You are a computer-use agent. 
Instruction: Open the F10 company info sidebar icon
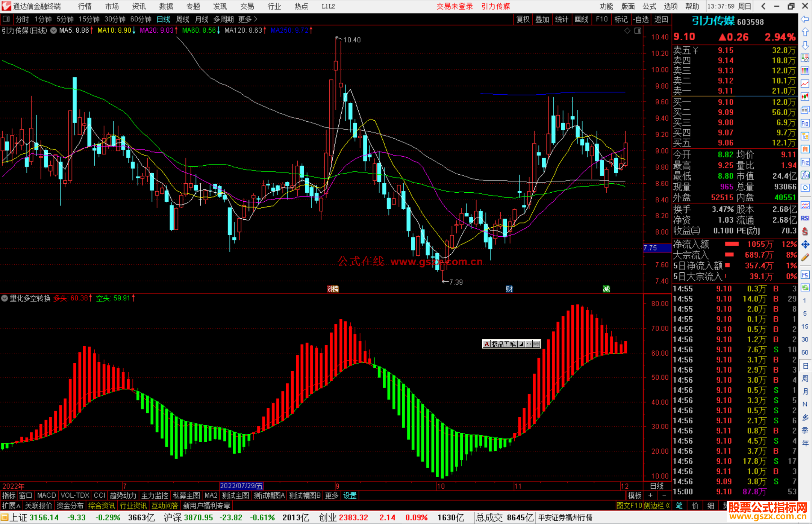pyautogui.click(x=805, y=123)
